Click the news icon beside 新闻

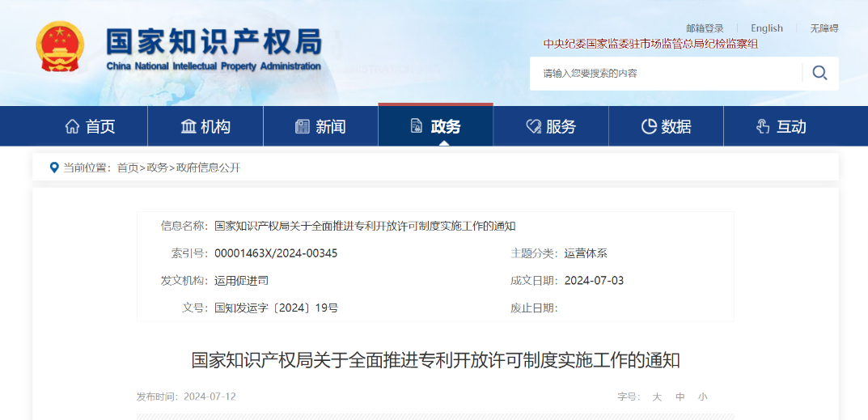303,127
